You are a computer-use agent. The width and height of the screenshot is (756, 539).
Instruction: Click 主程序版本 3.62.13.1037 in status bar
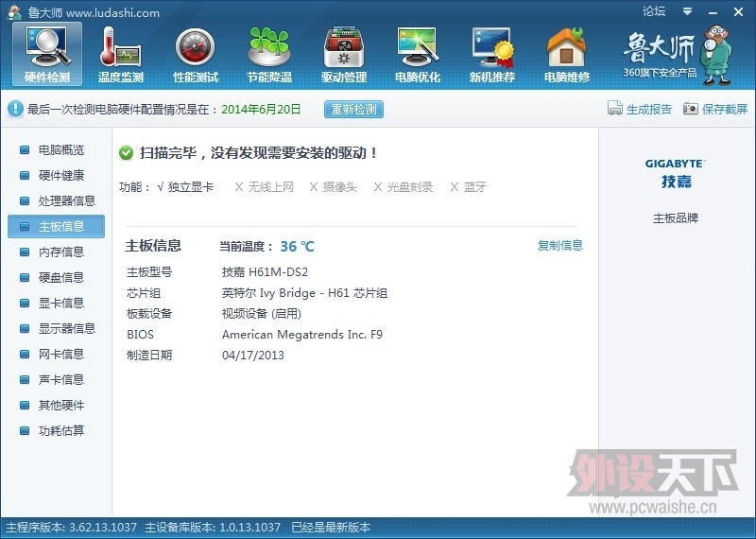(72, 528)
